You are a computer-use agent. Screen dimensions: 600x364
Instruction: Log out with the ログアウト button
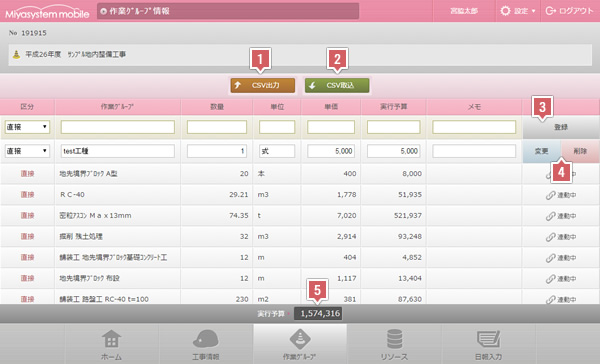569,11
